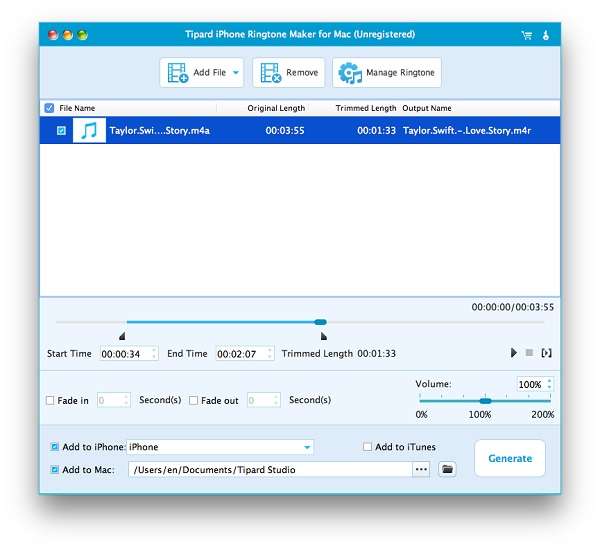600x550 pixels.
Task: Open Manage Ringtone
Action: [386, 73]
